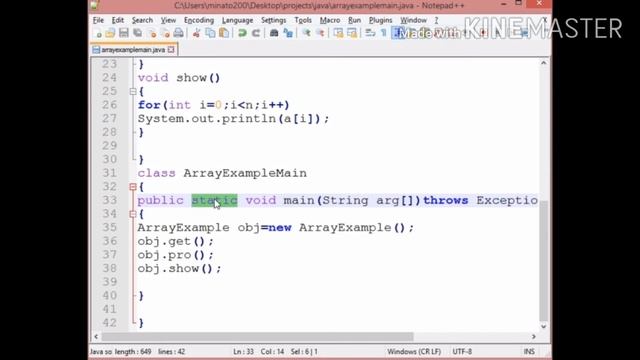Open the File menu
640x360 pixels.
click(x=98, y=20)
